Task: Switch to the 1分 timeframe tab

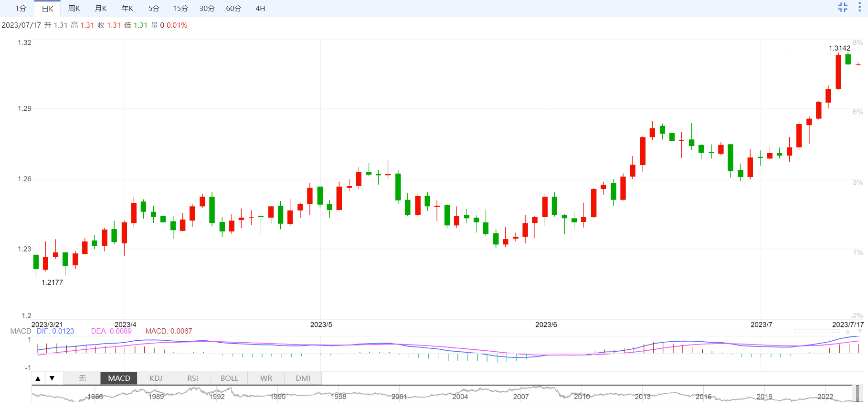Action: click(x=21, y=9)
